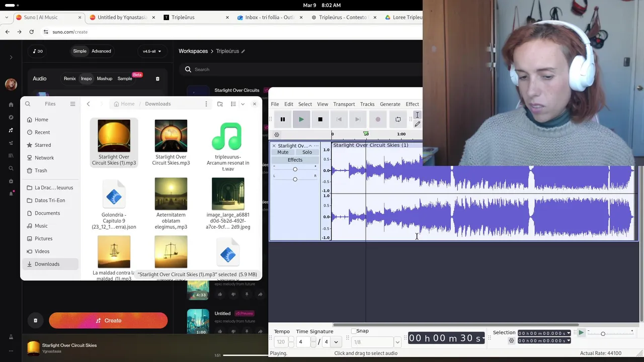Mute the Starlight Over Circuit Skies track

(283, 152)
